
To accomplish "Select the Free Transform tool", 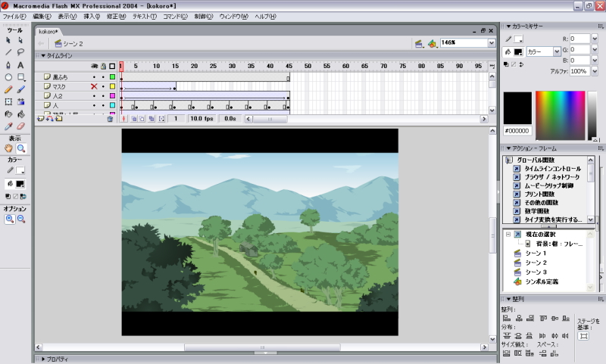I will (8, 102).
